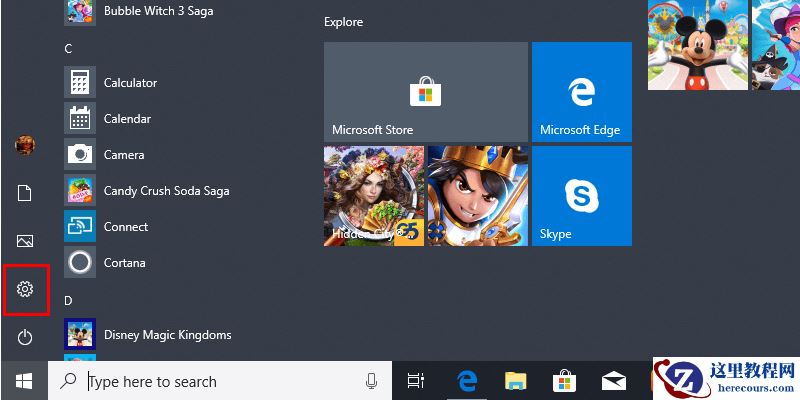Open the Mickey Mouse Disney tile
Viewport: 800px width, 400px height.
pos(698,45)
